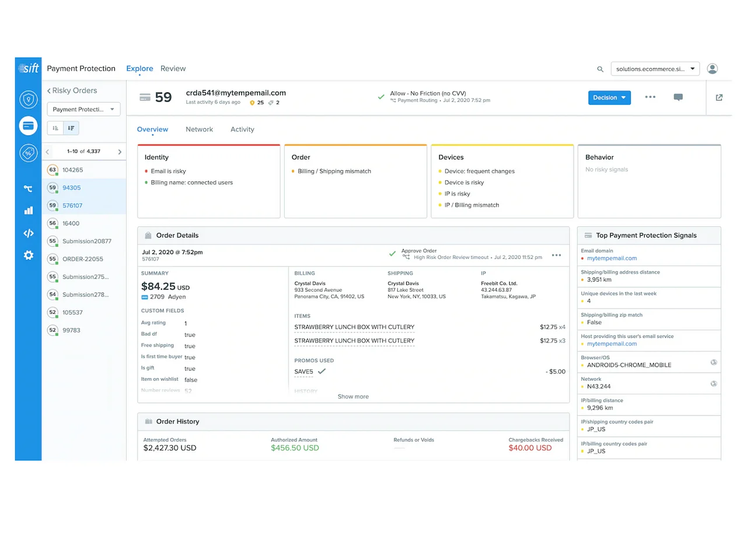The width and height of the screenshot is (747, 560).
Task: Open the Review menu item
Action: click(173, 68)
